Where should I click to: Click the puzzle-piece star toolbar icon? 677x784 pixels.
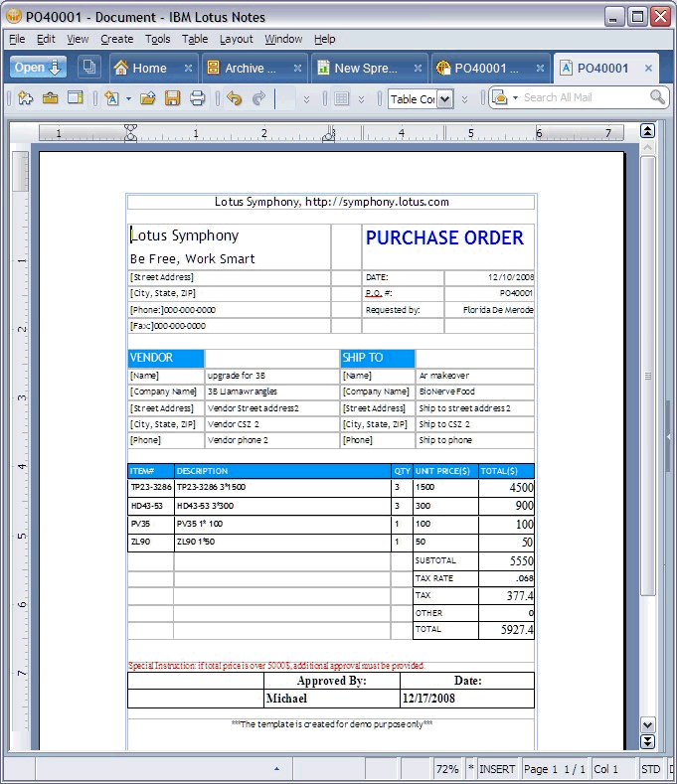click(x=25, y=98)
